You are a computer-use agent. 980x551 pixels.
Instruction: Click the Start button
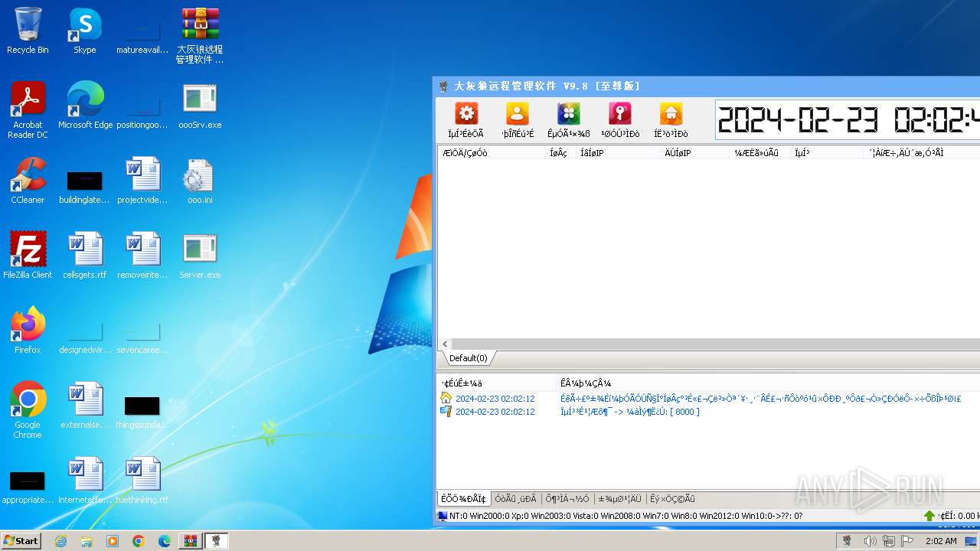[x=21, y=541]
